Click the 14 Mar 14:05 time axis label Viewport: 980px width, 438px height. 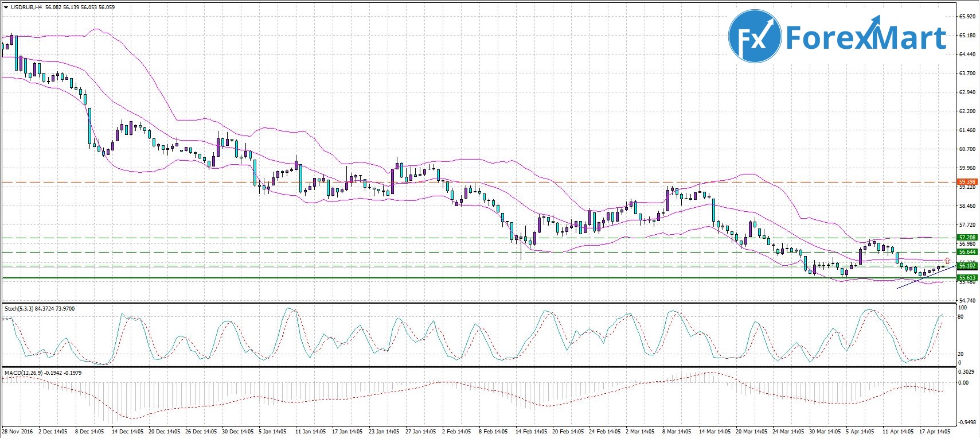point(714,431)
